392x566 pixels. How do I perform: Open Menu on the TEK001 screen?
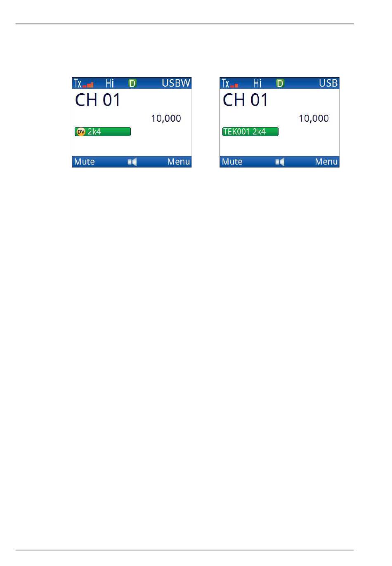click(x=326, y=162)
